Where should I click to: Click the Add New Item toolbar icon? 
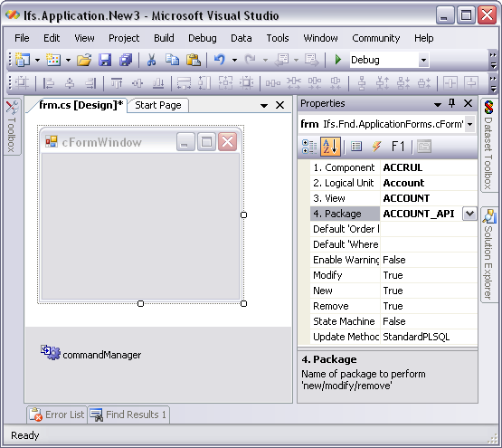pos(53,60)
